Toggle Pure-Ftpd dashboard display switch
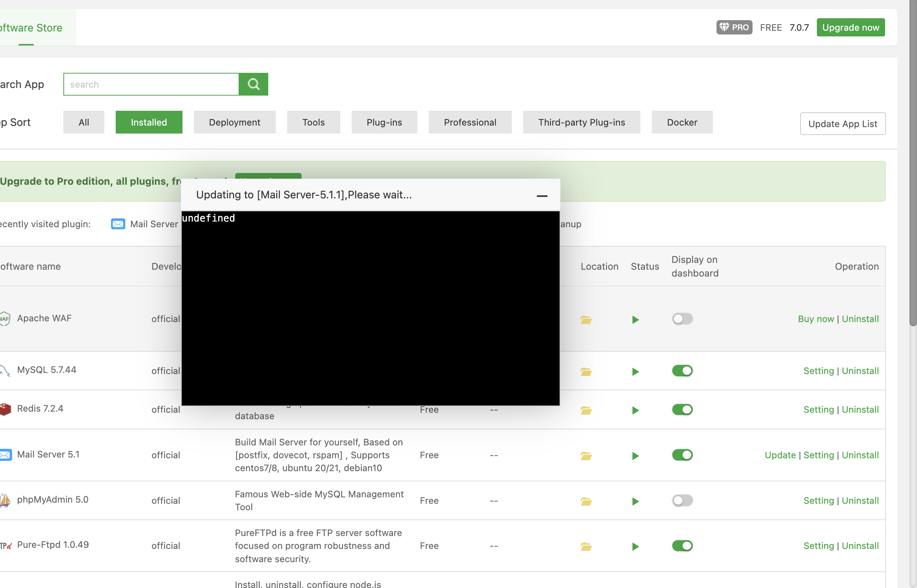Viewport: 917px width, 588px height. (682, 546)
